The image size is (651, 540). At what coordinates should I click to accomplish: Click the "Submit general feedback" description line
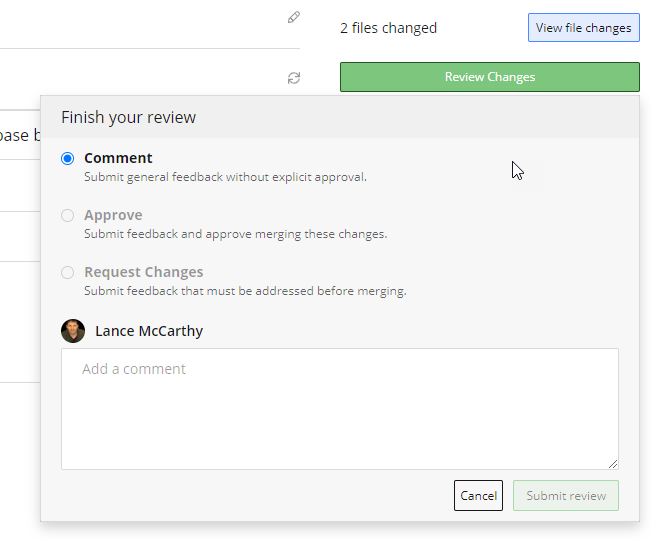click(225, 177)
